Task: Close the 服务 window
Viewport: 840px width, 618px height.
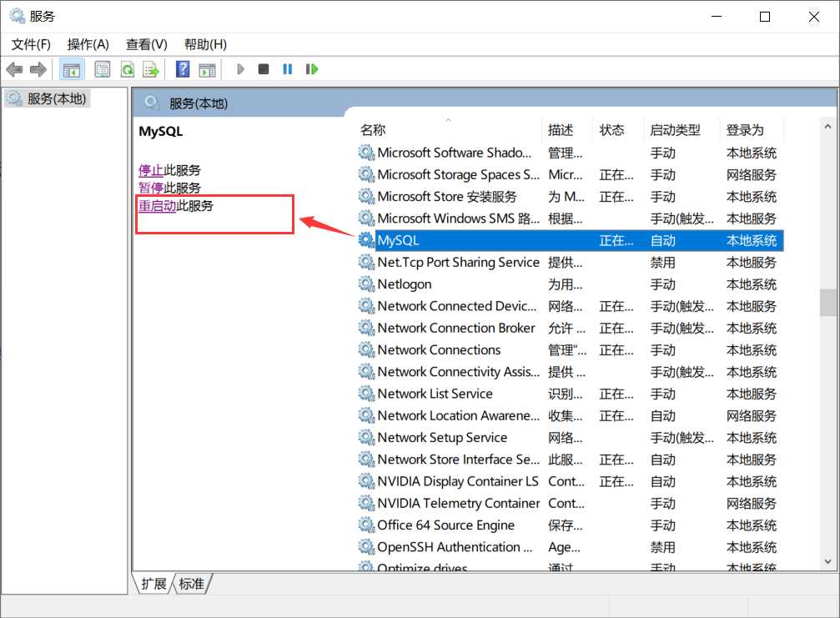Action: point(814,17)
